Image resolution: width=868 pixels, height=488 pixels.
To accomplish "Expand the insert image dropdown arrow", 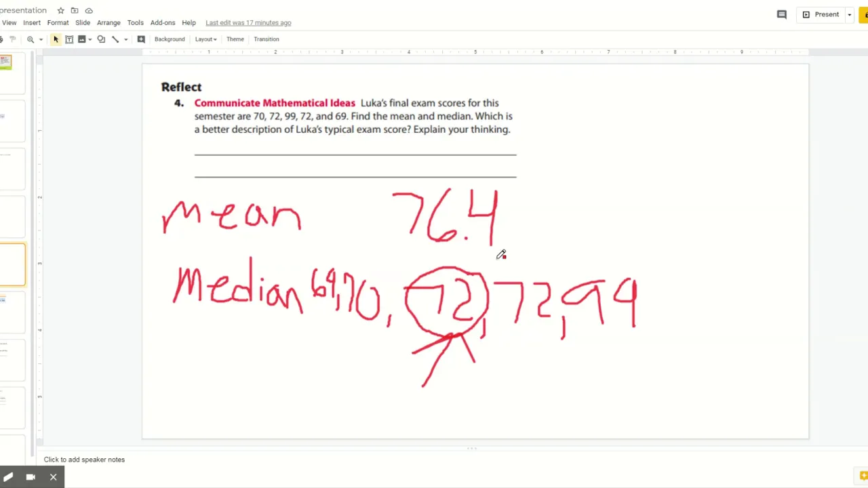I will [x=90, y=39].
